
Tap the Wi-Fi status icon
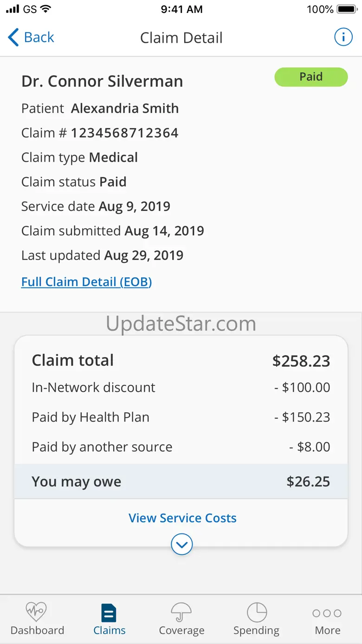46,9
